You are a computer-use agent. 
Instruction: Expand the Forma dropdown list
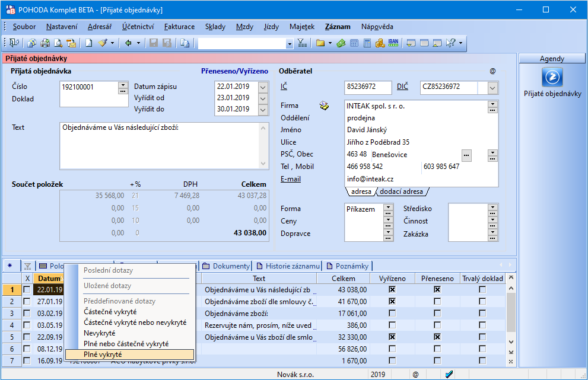click(389, 207)
